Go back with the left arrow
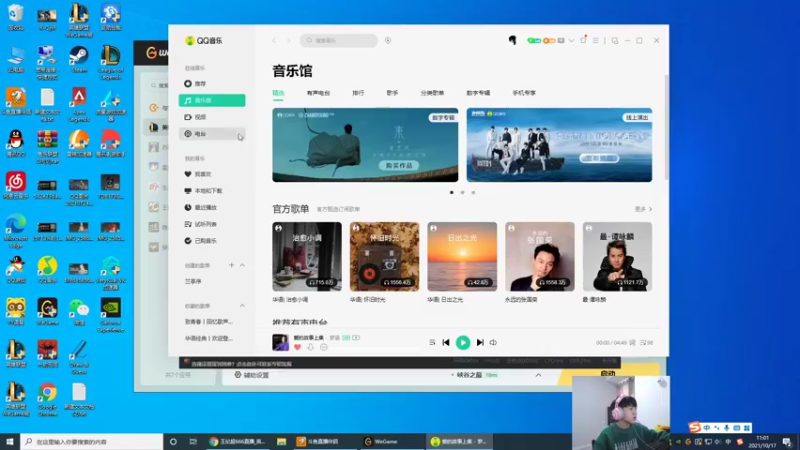The height and width of the screenshot is (450, 800). (274, 40)
